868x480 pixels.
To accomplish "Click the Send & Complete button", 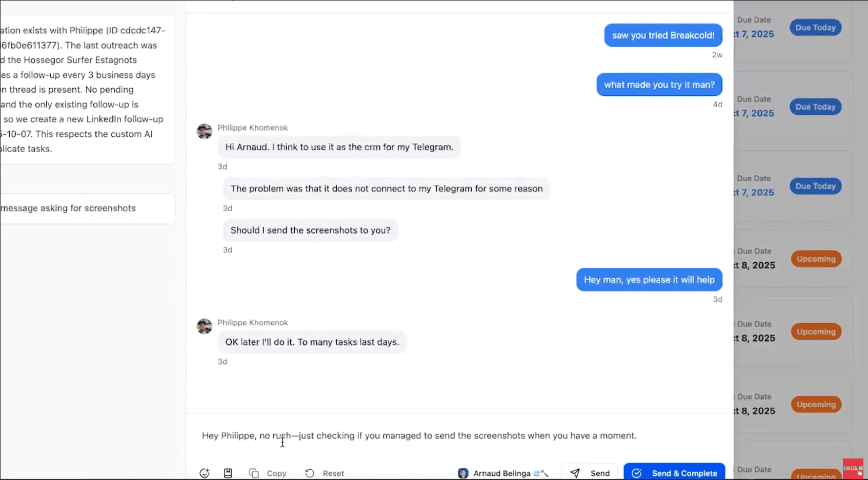I will click(674, 473).
